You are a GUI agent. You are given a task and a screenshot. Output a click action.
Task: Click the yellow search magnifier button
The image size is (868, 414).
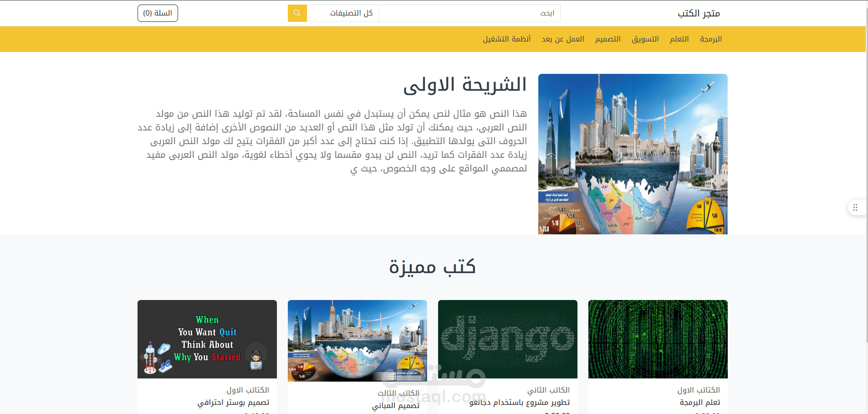(x=297, y=13)
